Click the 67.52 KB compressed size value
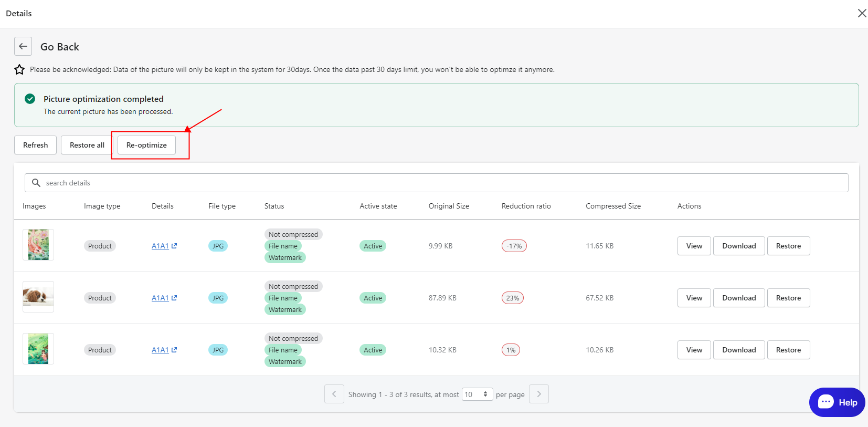 pos(599,298)
